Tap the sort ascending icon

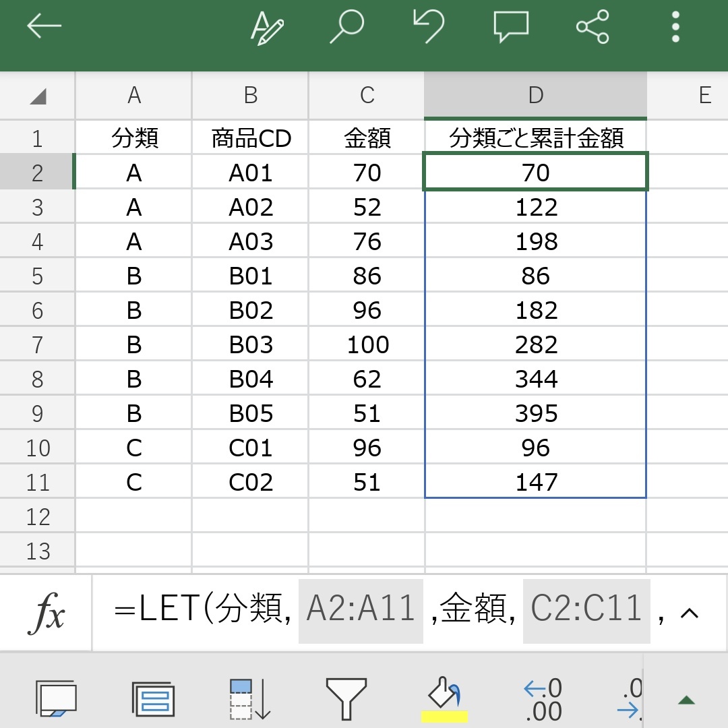(x=250, y=699)
